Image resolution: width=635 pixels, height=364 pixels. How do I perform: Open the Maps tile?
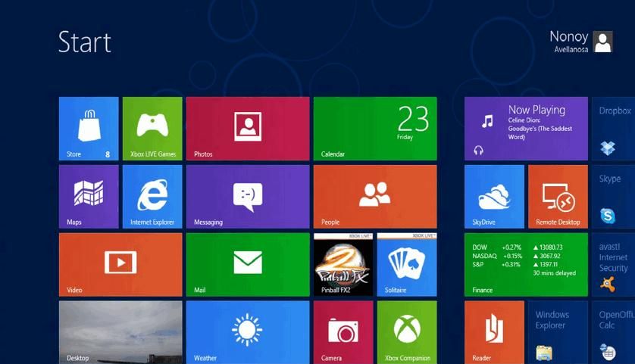tap(89, 197)
